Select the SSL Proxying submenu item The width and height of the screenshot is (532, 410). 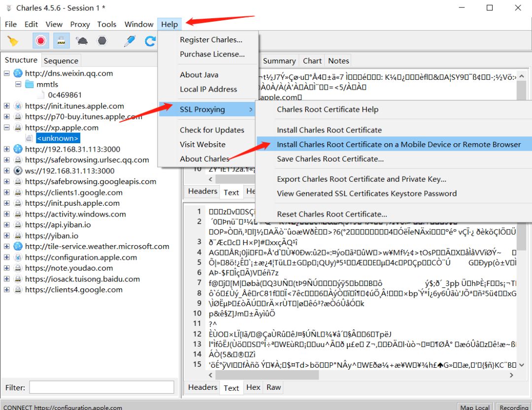[207, 110]
